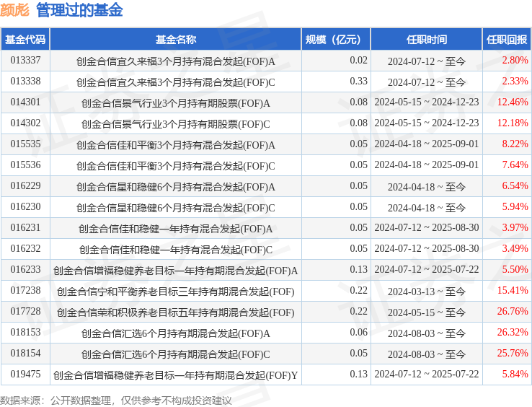Click the 任职时间 column header
This screenshot has height=407, width=532.
tap(427, 40)
